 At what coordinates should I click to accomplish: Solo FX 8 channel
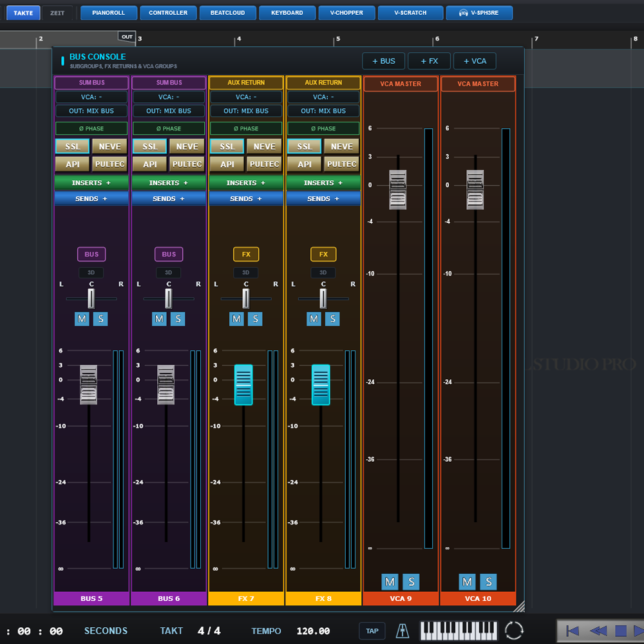click(x=333, y=319)
